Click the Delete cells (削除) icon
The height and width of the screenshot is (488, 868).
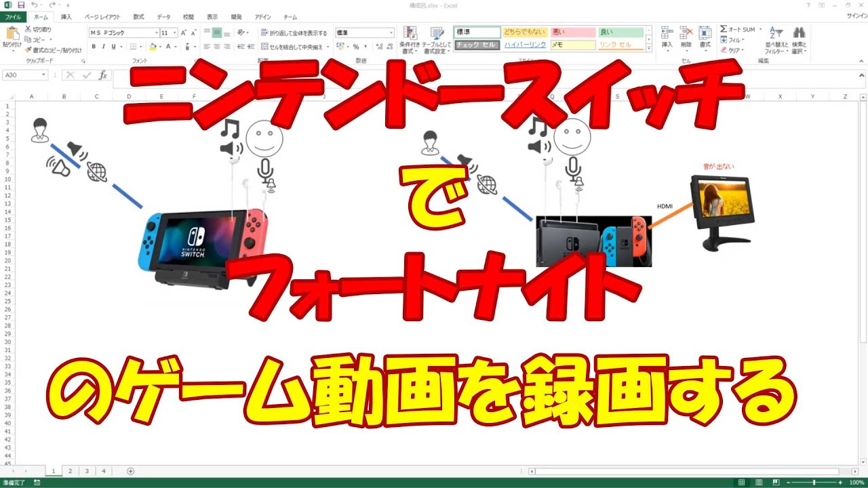click(686, 33)
